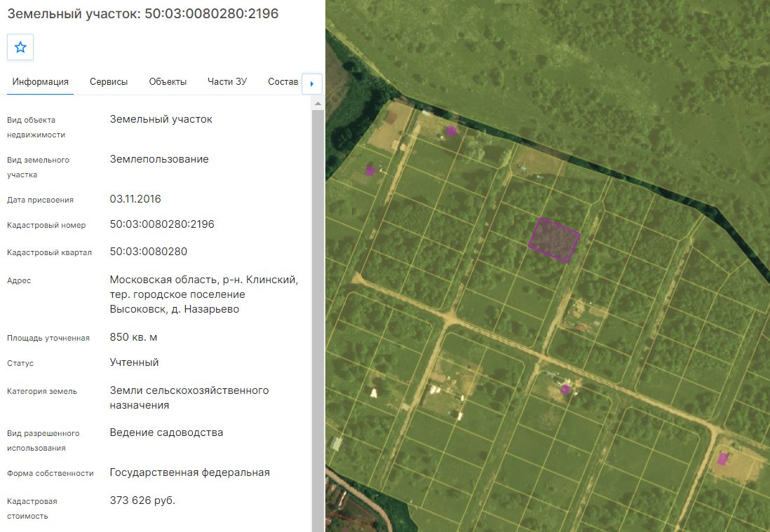Click the Землепользование value

159,159
